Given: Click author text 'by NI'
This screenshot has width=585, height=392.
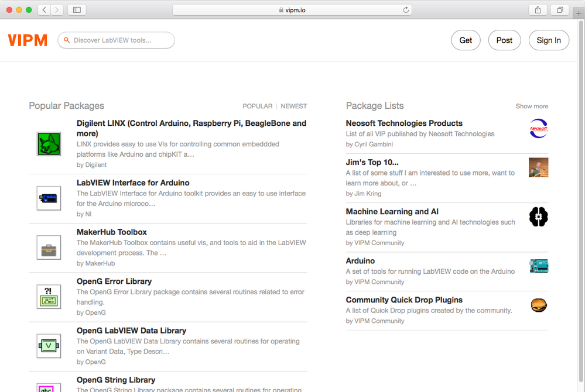Looking at the screenshot, I should [84, 214].
